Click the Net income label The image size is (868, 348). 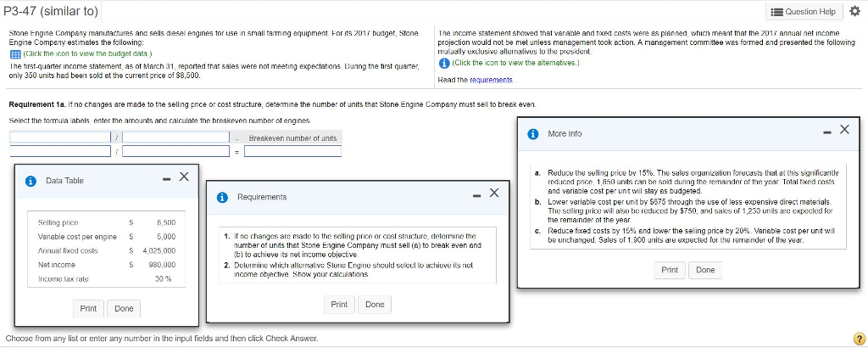(x=57, y=265)
